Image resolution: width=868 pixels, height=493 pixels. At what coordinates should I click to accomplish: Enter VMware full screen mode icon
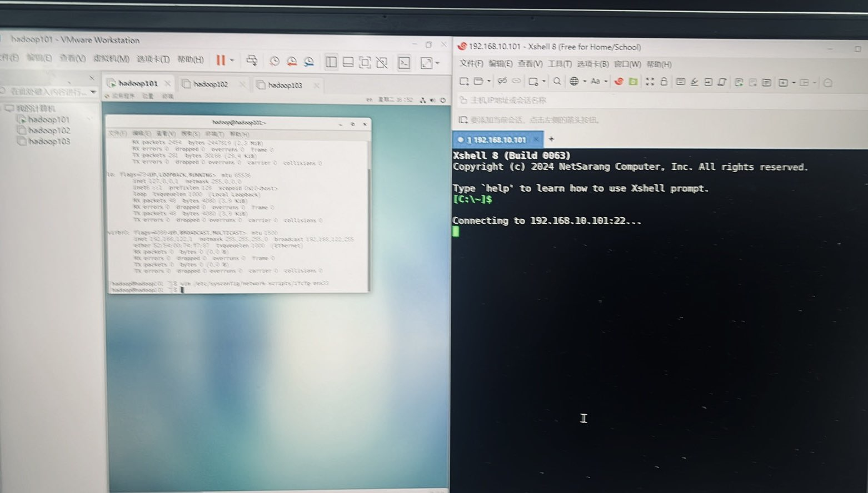[365, 62]
